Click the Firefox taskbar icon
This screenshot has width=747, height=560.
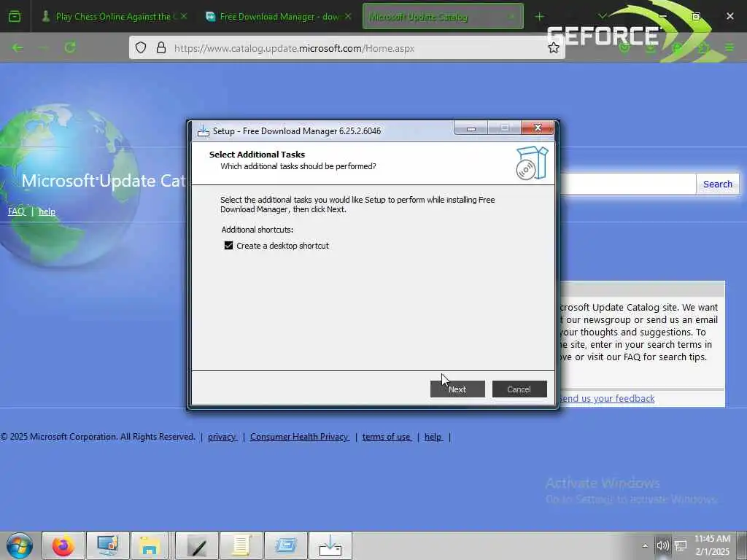(63, 545)
